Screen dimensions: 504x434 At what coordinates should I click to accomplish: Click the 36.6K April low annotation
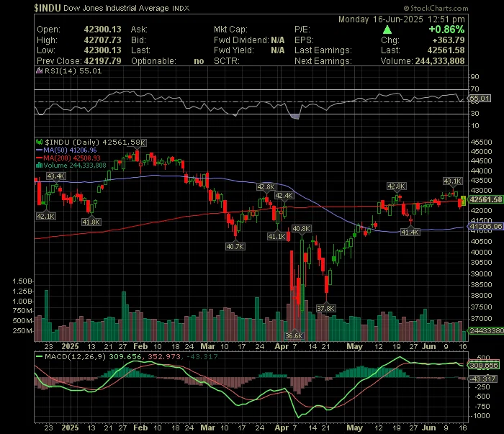pyautogui.click(x=294, y=335)
